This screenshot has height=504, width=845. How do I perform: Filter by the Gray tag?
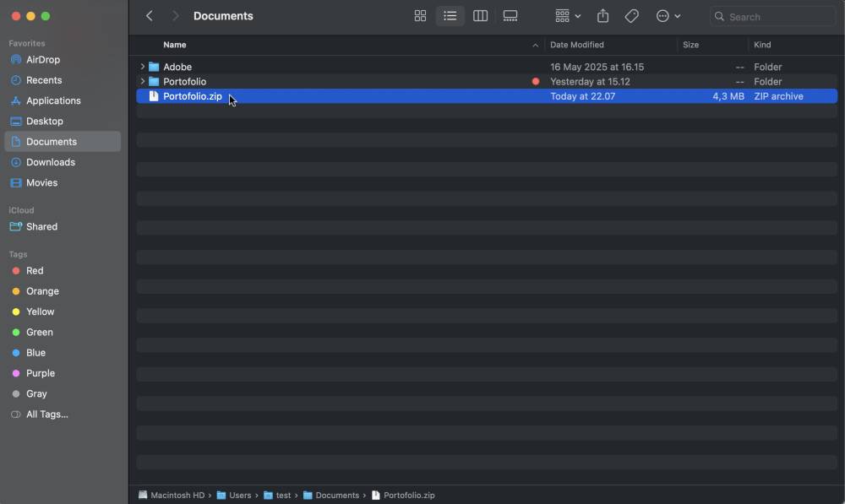point(63,393)
